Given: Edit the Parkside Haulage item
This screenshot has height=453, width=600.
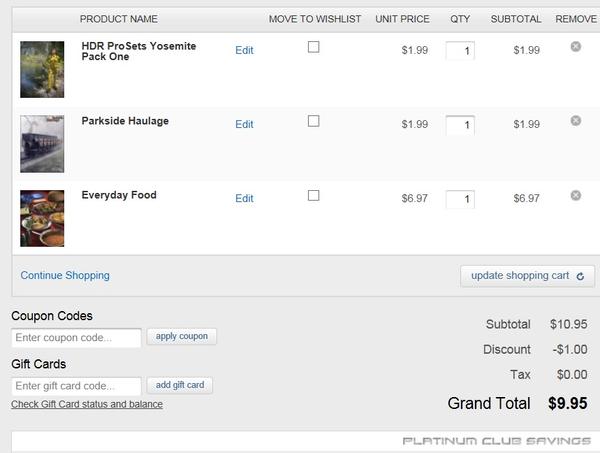Looking at the screenshot, I should pyautogui.click(x=244, y=125).
